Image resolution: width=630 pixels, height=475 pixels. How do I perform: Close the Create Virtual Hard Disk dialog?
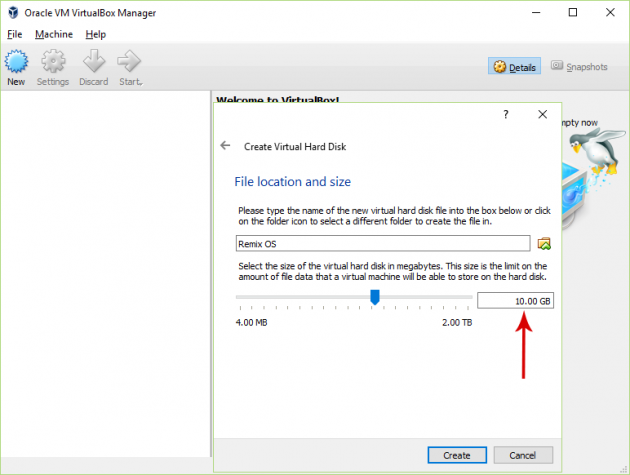tap(543, 115)
